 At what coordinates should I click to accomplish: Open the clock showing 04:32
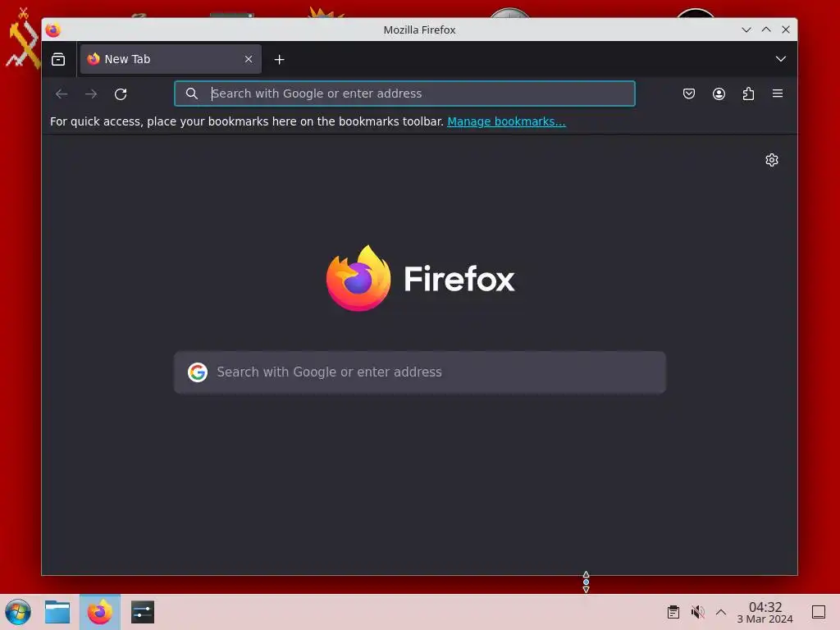765,612
